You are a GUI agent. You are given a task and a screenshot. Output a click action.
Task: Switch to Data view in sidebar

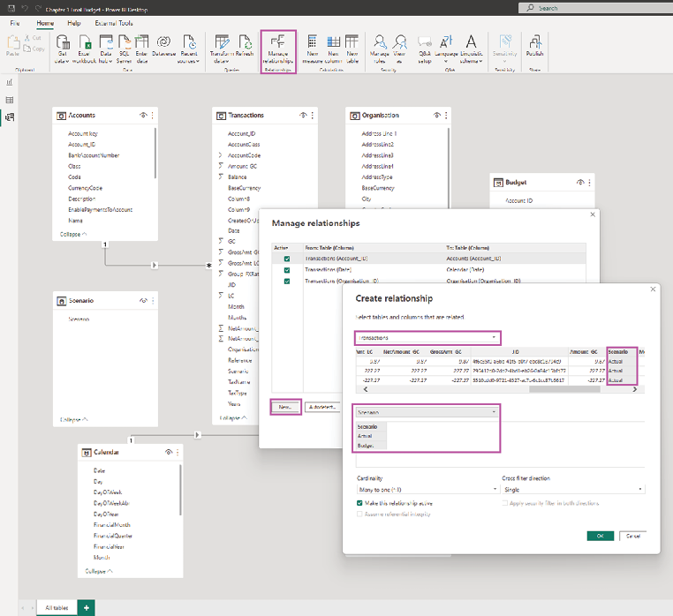click(10, 101)
